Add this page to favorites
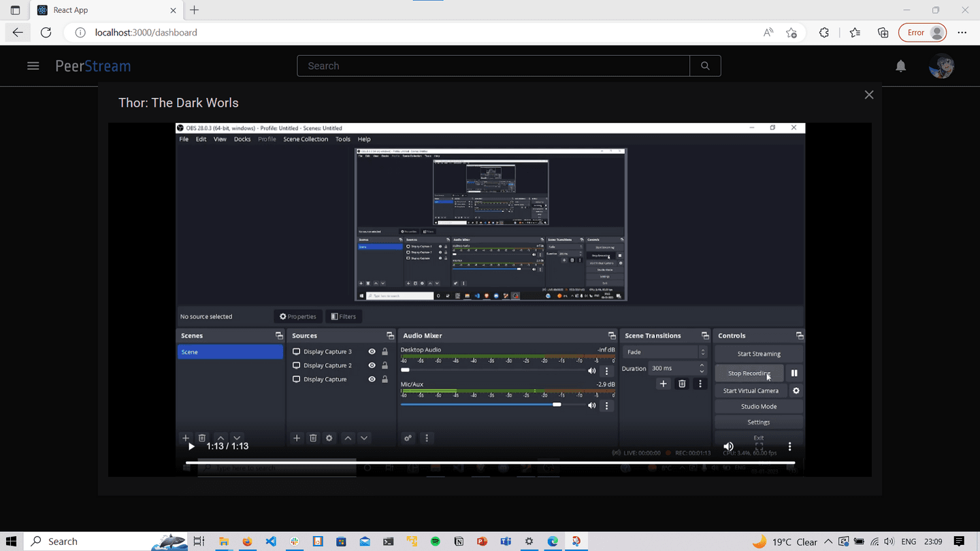The height and width of the screenshot is (551, 980). pyautogui.click(x=791, y=32)
